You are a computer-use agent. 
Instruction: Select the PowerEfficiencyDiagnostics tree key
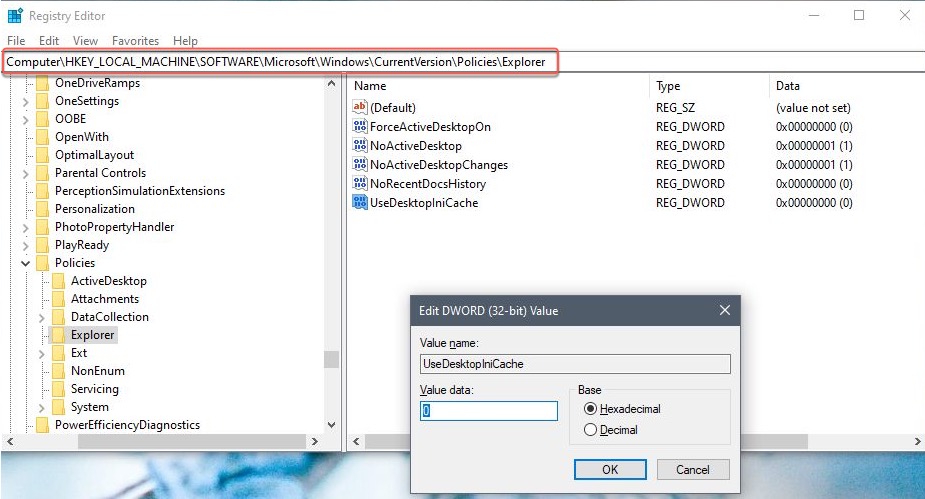coord(127,425)
